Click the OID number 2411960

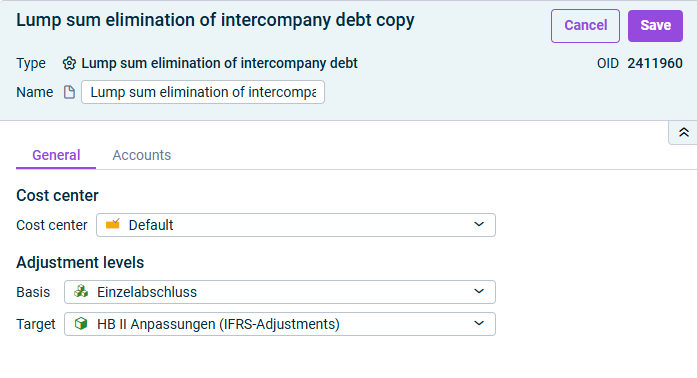pos(655,63)
